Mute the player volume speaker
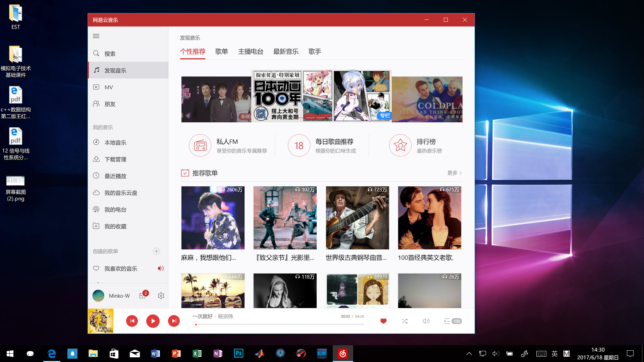 click(x=426, y=321)
